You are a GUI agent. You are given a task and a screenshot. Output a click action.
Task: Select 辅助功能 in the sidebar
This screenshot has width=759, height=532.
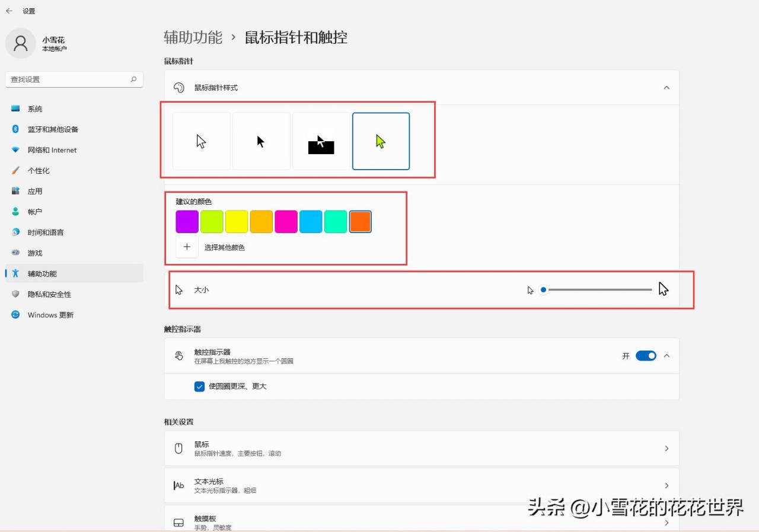(x=74, y=273)
